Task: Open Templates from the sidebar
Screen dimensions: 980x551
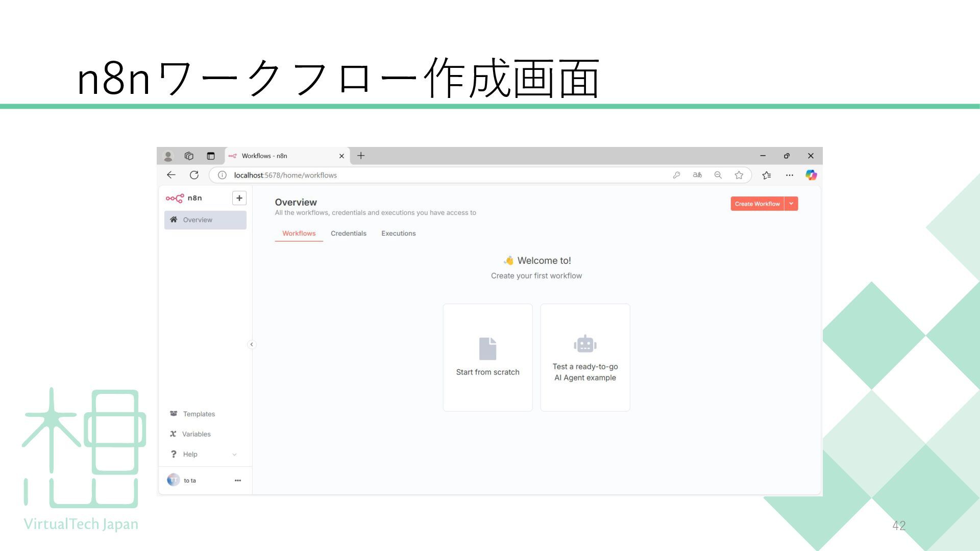Action: 199,414
